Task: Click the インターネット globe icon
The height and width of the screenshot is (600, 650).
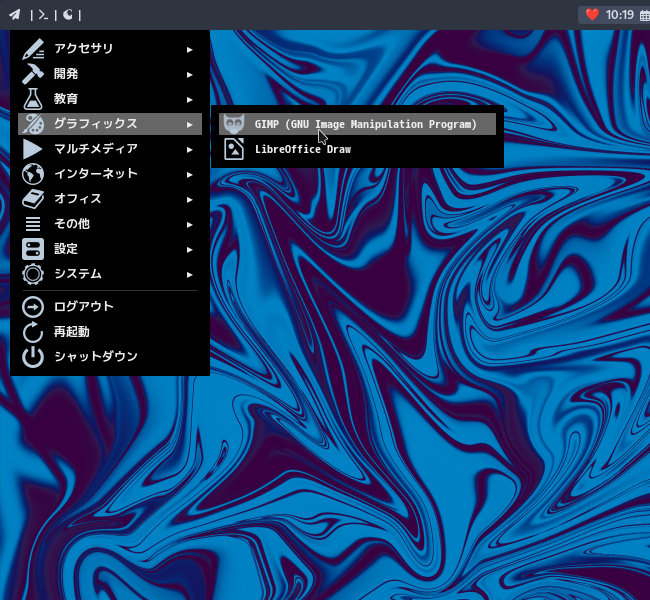Action: 33,174
